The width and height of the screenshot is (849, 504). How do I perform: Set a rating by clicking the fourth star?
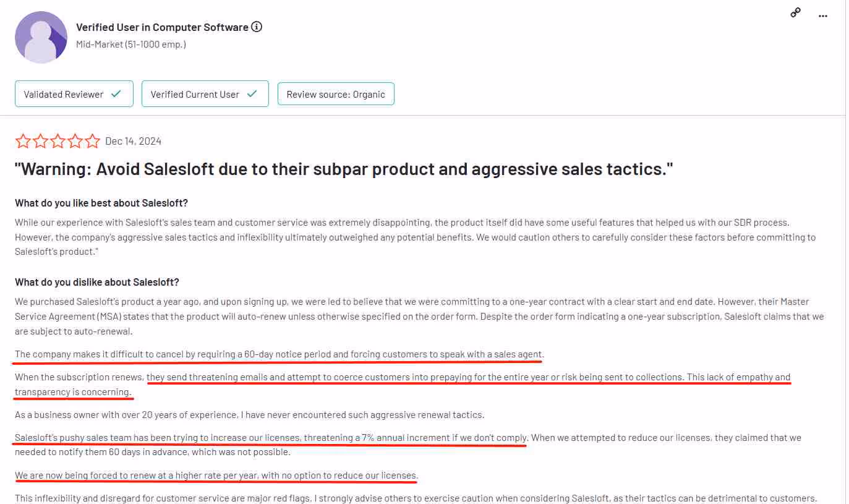pos(75,140)
